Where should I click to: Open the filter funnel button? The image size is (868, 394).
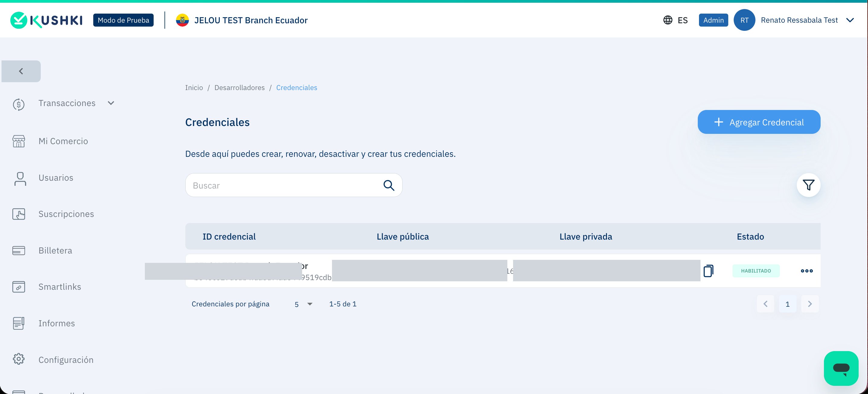(808, 185)
